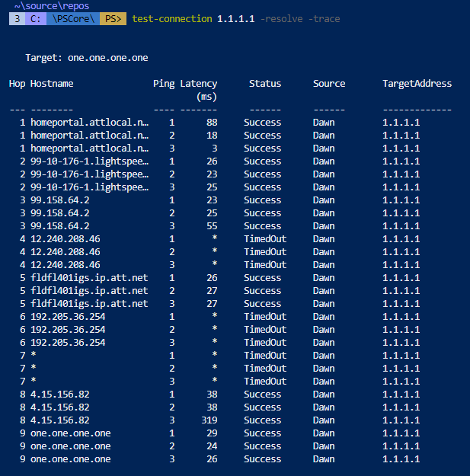Select the test-connection command text

click(x=172, y=19)
